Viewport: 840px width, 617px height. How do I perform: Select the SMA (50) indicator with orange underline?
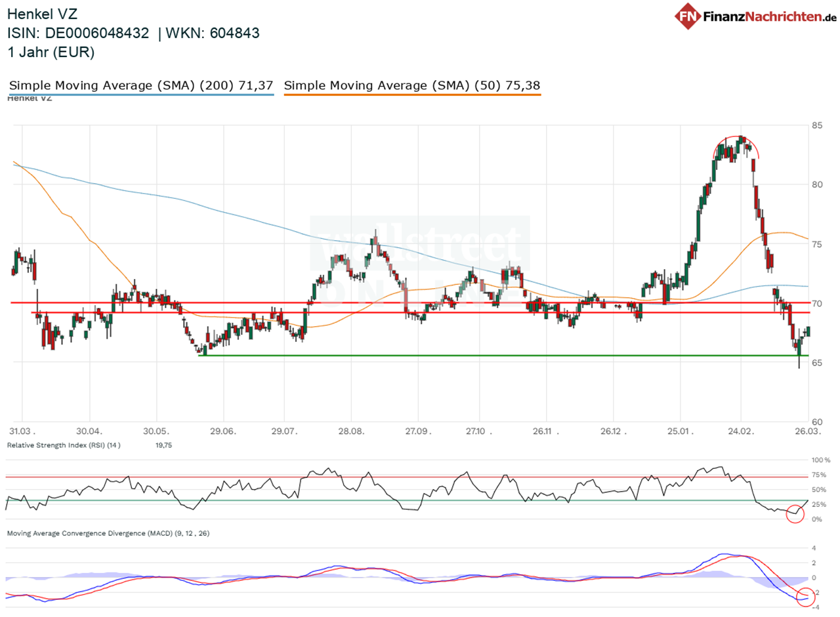(x=412, y=85)
